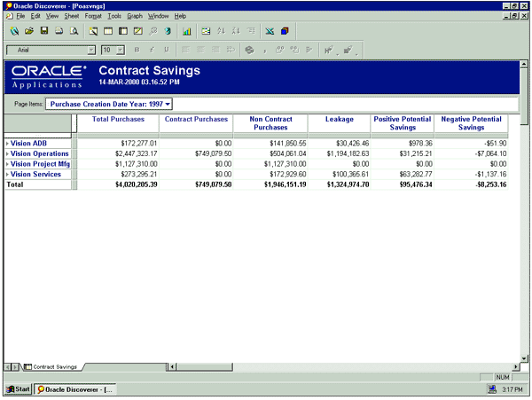Click the Print icon in toolbar

tap(59, 31)
